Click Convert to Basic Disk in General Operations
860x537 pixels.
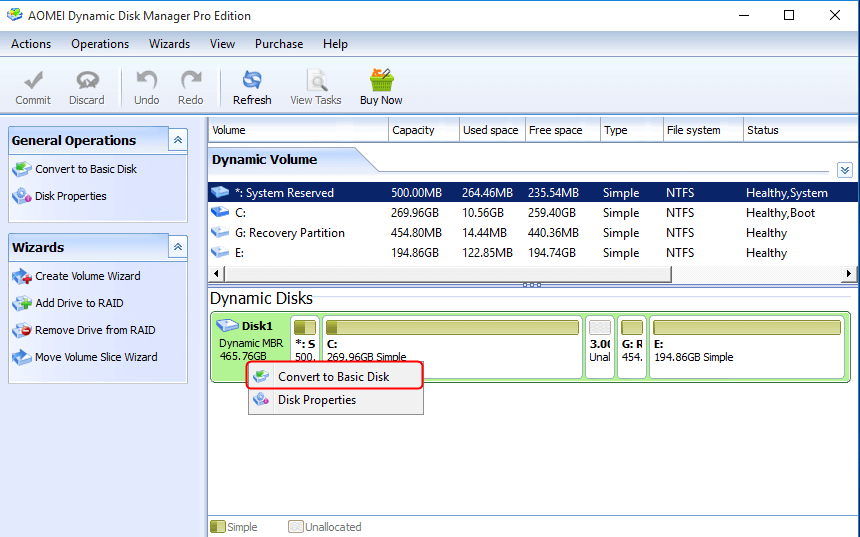86,169
